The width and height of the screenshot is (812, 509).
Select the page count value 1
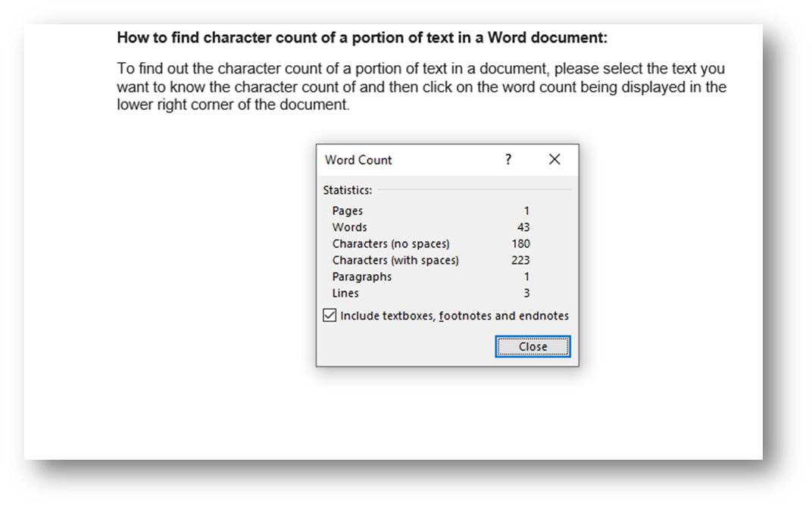(x=526, y=211)
